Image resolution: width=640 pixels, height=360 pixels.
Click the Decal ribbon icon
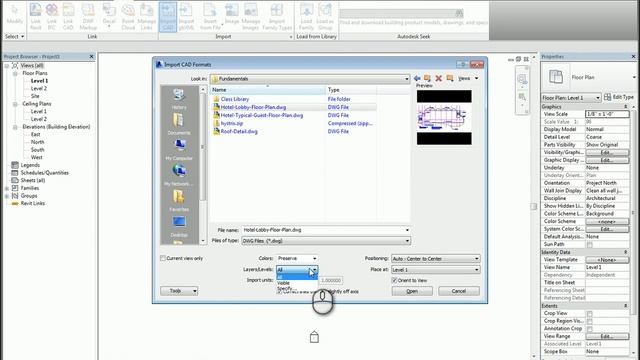coord(109,16)
